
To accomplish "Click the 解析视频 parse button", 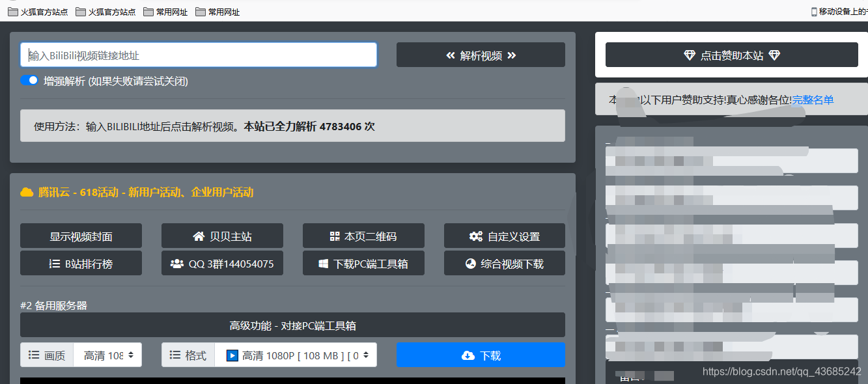I will (481, 55).
